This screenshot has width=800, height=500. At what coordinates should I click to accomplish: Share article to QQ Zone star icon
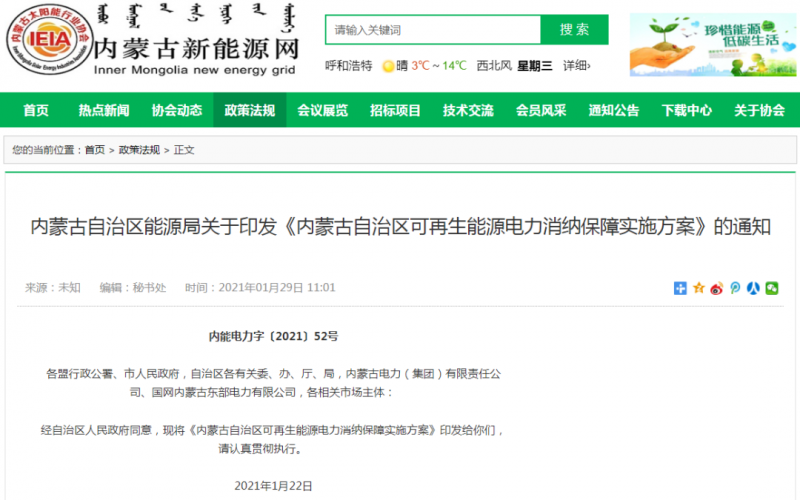699,288
